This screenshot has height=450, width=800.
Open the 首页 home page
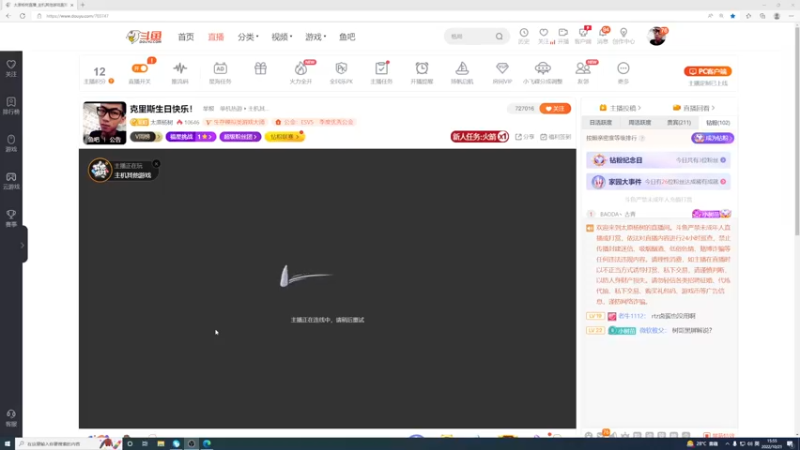tap(186, 37)
